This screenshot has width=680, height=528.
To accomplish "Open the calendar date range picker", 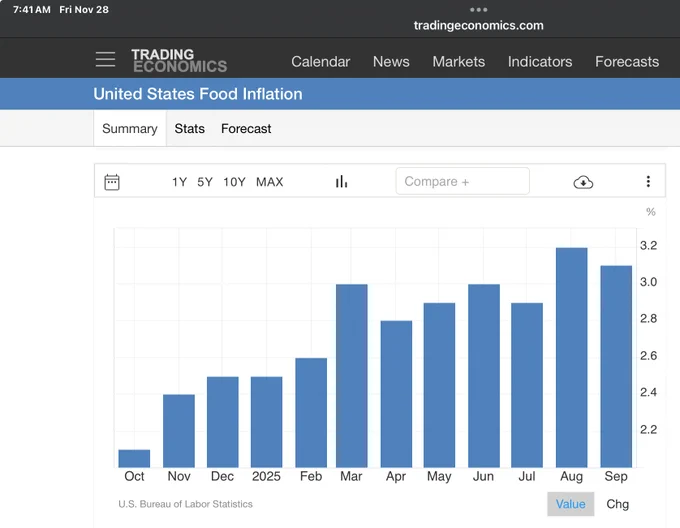I will pos(112,182).
